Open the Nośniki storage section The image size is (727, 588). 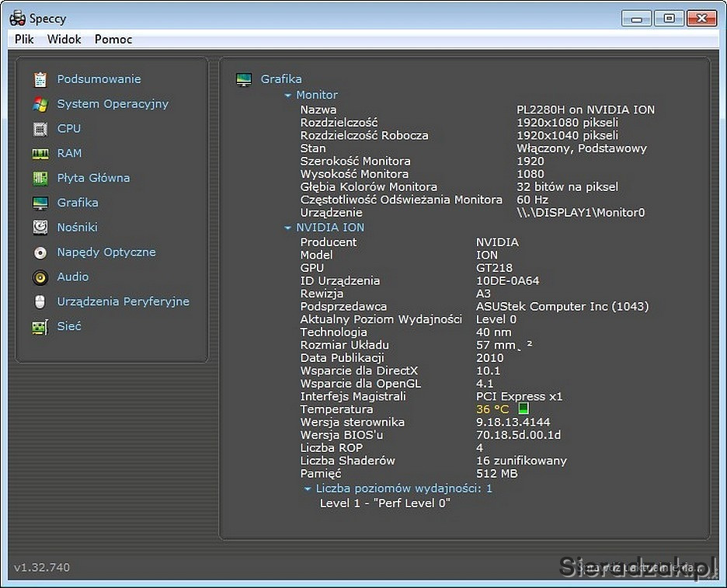coord(77,228)
